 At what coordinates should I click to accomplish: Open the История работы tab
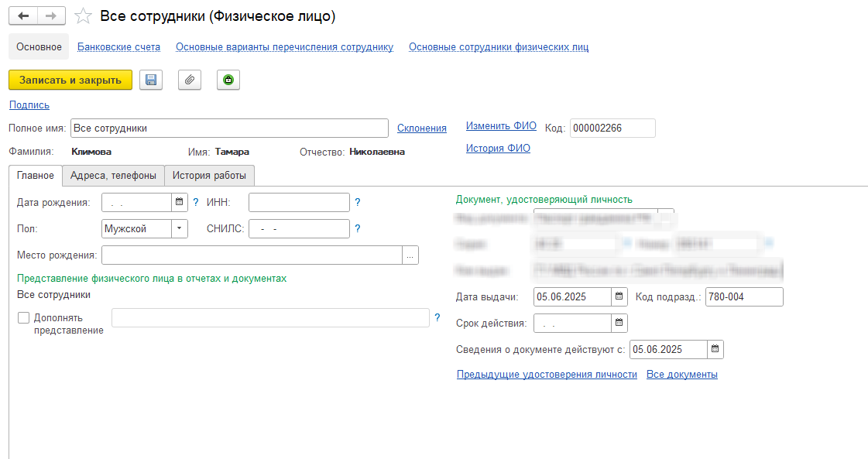pos(209,176)
